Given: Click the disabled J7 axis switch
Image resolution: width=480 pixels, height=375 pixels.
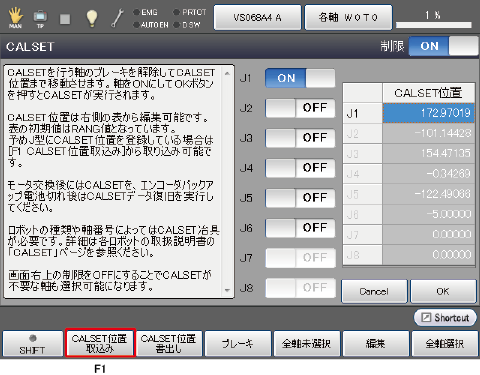Looking at the screenshot, I should 300,258.
